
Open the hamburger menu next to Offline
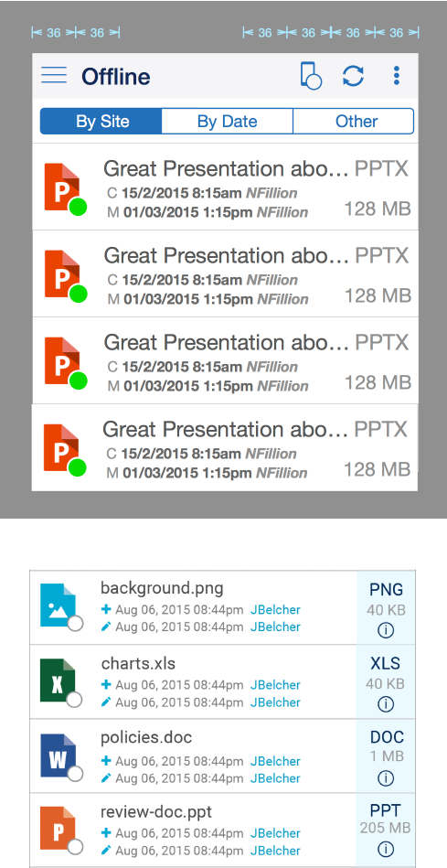click(54, 75)
